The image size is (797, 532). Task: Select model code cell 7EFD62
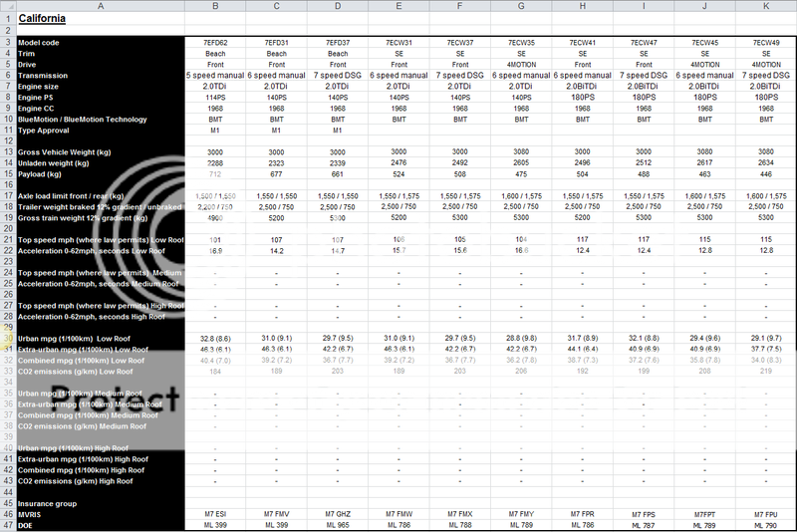click(215, 43)
